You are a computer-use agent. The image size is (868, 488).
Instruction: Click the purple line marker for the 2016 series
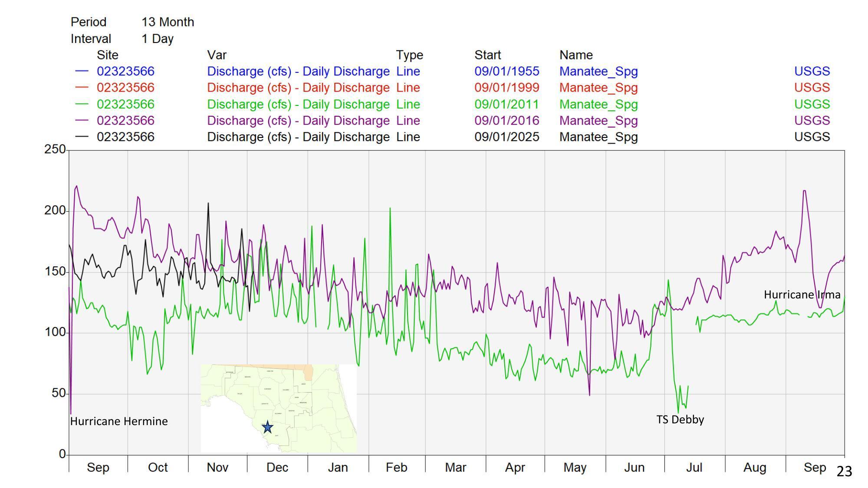(x=82, y=121)
